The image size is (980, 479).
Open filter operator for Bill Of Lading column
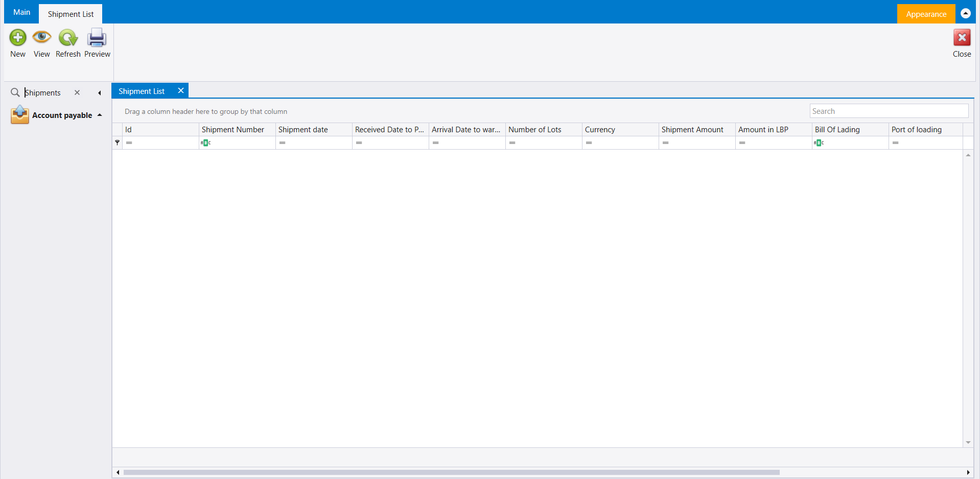click(x=819, y=142)
